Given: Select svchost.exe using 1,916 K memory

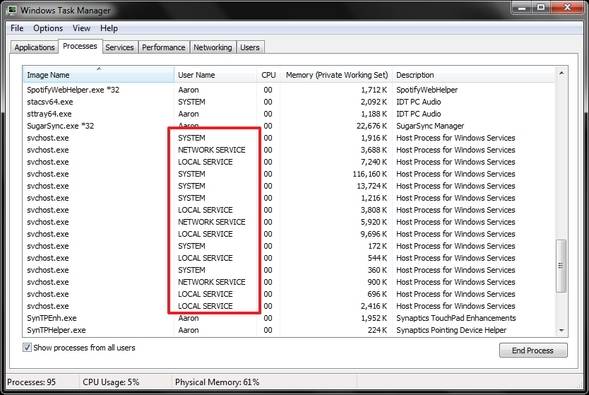Looking at the screenshot, I should point(288,138).
